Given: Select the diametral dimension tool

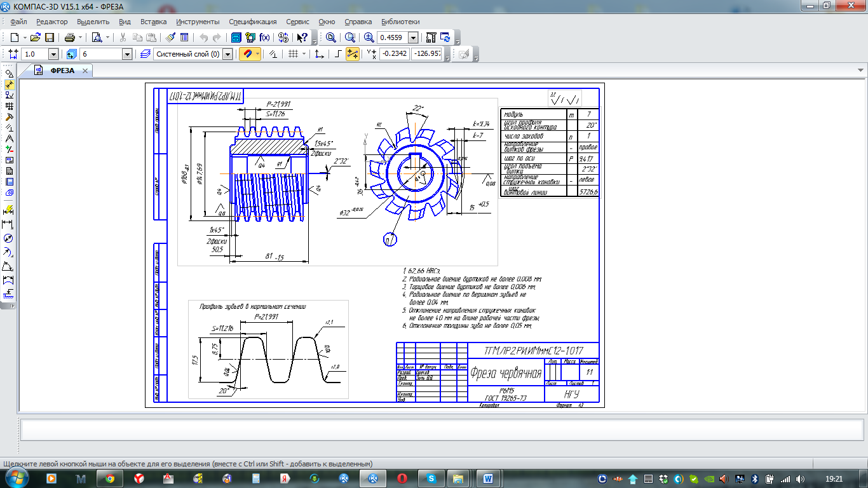Looking at the screenshot, I should (8, 239).
